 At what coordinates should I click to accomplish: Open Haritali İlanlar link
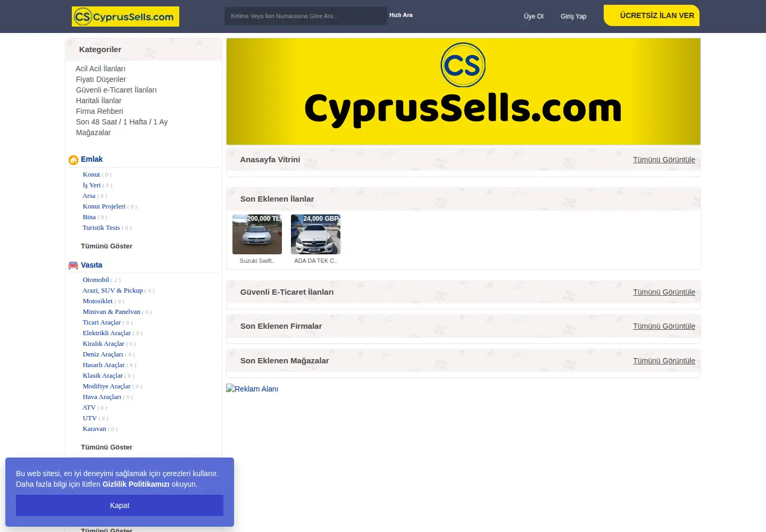click(98, 101)
